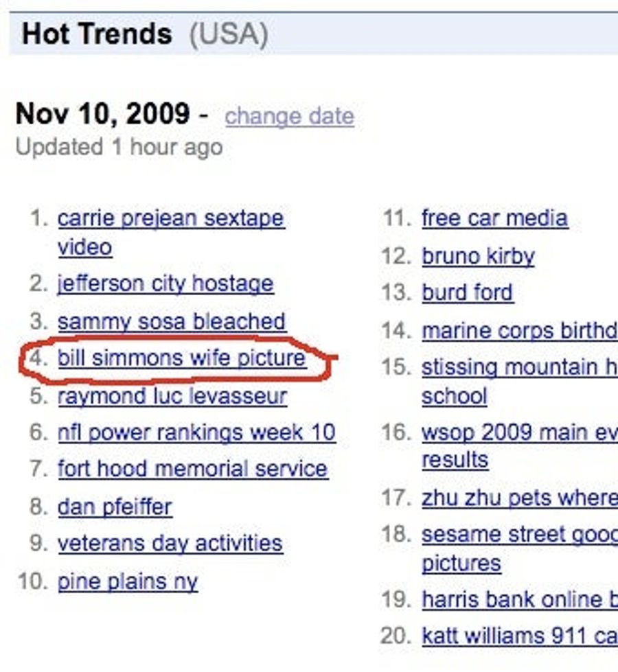
Task: Open 'nfl power rankings week 10'
Action: (197, 432)
